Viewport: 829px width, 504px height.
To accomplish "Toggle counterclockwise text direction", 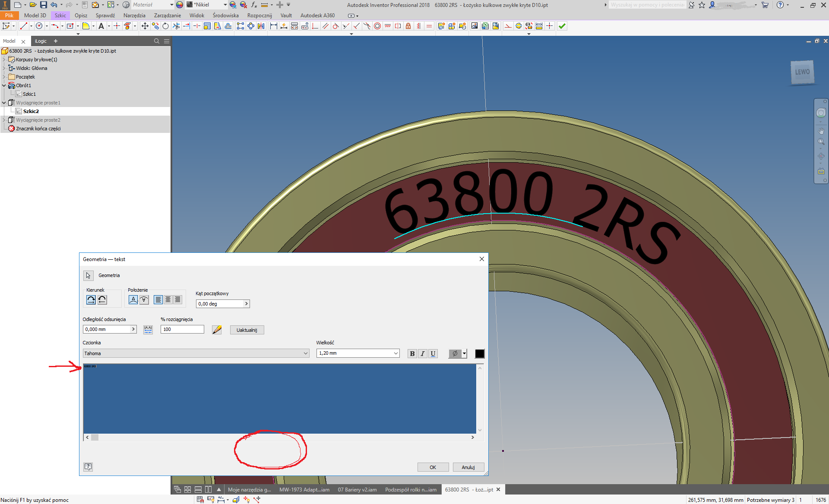I will (x=102, y=299).
